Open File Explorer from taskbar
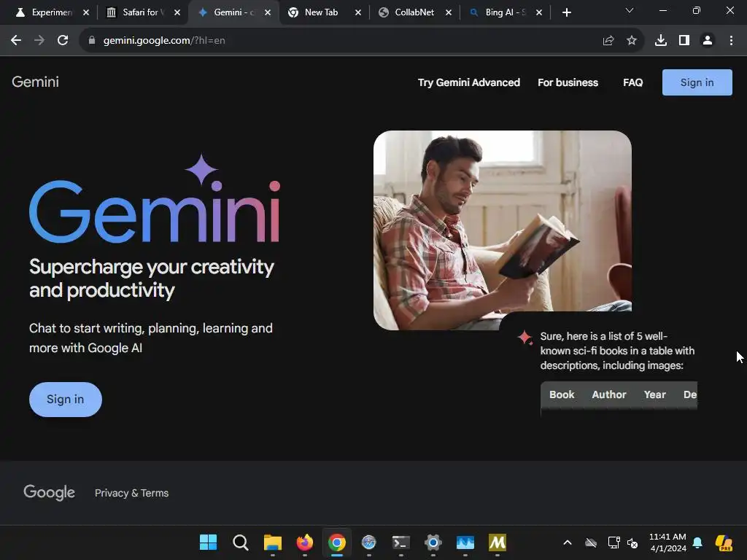The height and width of the screenshot is (560, 747). pos(273,542)
